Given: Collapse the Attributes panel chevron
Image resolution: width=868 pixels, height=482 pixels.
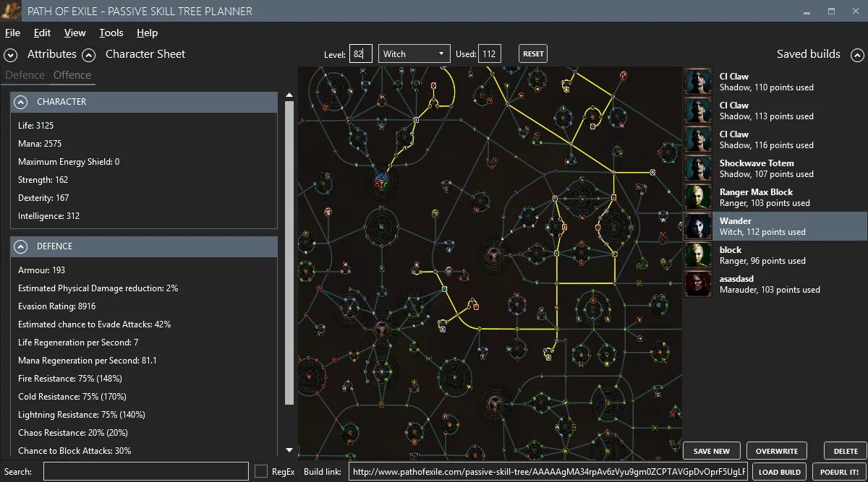Looking at the screenshot, I should click(x=10, y=54).
